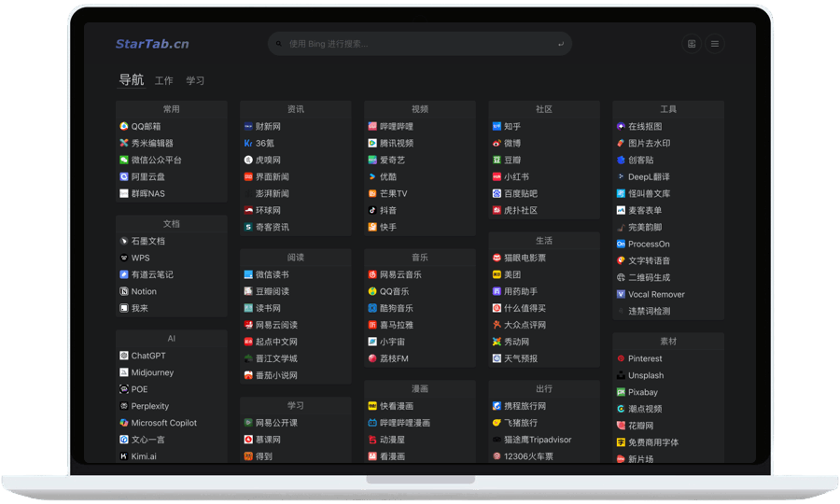The height and width of the screenshot is (504, 840).
Task: Click the Microsoft Copilot icon
Action: (124, 423)
